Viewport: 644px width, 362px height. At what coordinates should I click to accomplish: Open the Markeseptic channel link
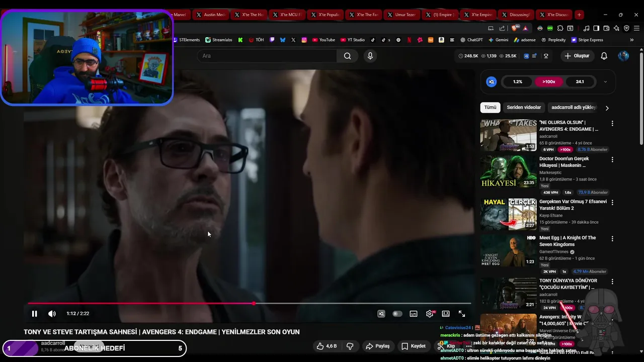[551, 172]
